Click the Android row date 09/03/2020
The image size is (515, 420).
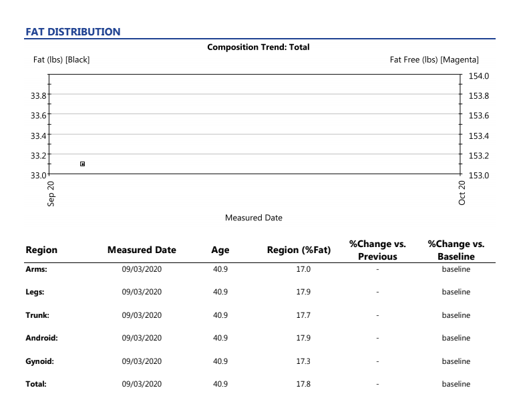click(142, 338)
